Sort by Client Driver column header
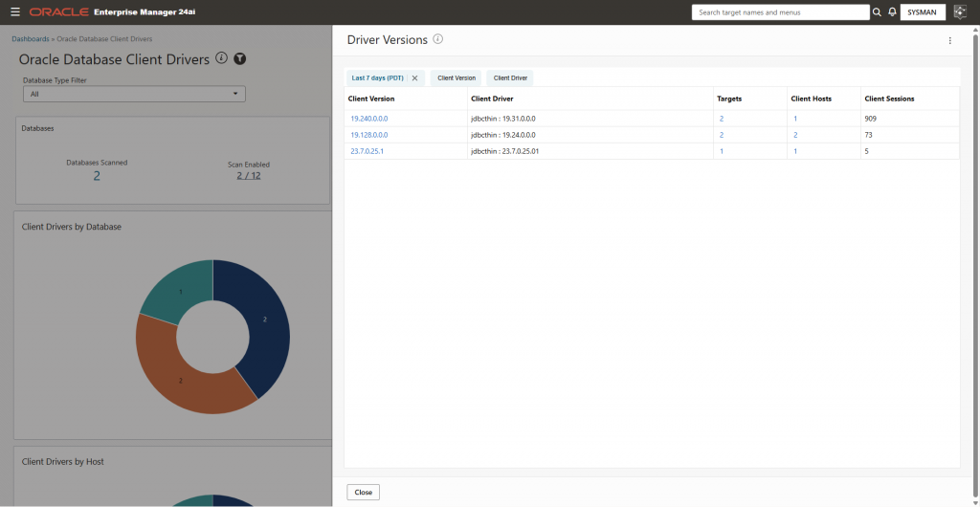 pyautogui.click(x=492, y=99)
